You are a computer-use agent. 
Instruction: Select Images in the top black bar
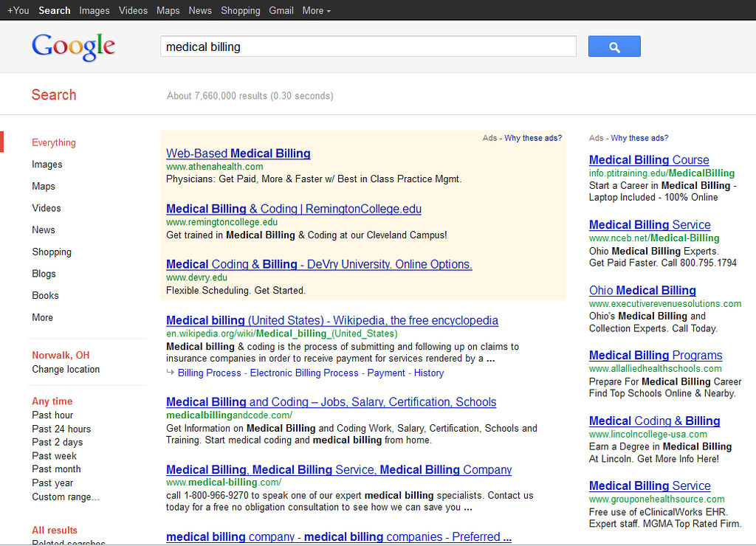(x=94, y=10)
